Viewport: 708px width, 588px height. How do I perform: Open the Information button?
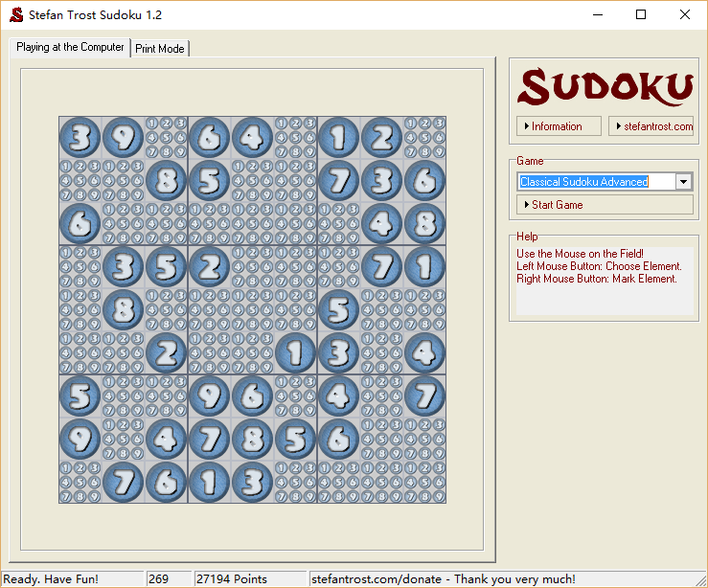pyautogui.click(x=559, y=126)
